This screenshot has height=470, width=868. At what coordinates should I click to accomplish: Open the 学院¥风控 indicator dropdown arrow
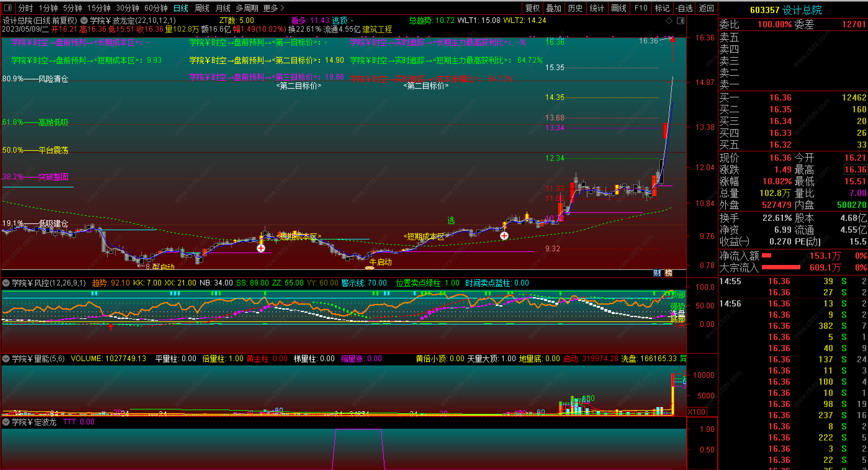pyautogui.click(x=6, y=283)
